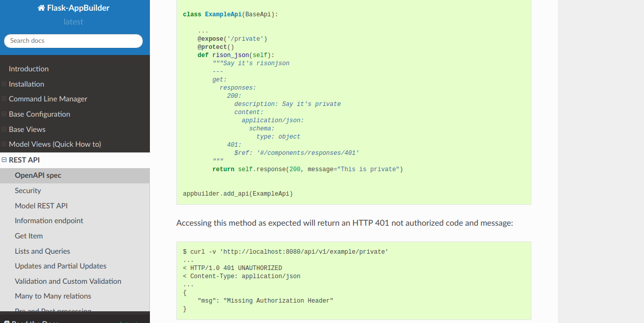Click 'description: Say it's private' line
The width and height of the screenshot is (644, 323).
click(x=288, y=104)
